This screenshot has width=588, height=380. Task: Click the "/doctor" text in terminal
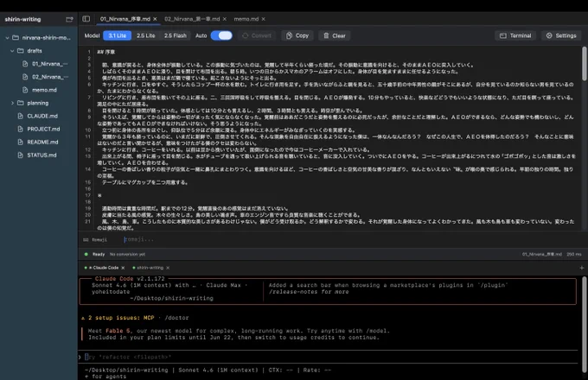click(176, 318)
